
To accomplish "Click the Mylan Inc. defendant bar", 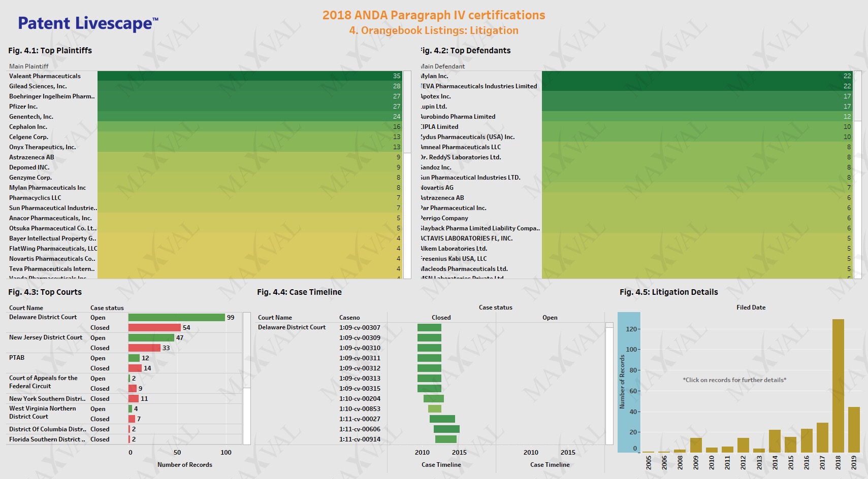I will click(697, 76).
